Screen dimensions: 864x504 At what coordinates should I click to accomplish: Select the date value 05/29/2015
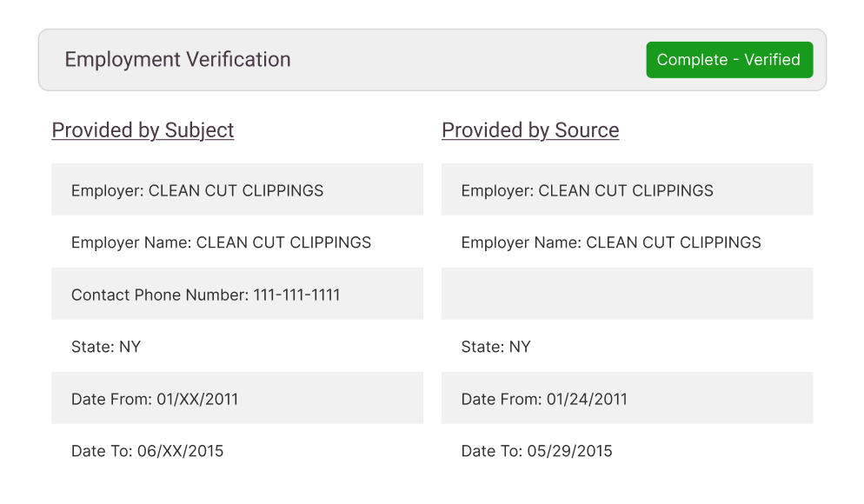570,451
